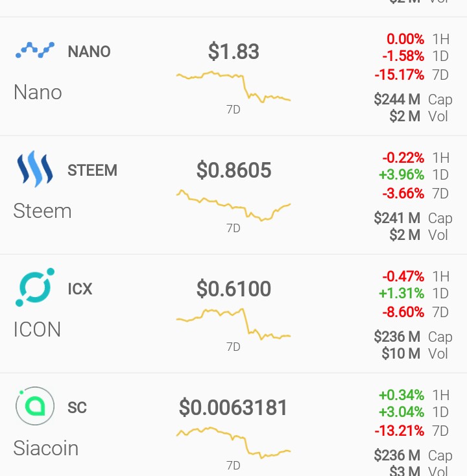Open the Nano 7D price sparkline chart
Image resolution: width=467 pixels, height=476 pixels.
point(233,87)
